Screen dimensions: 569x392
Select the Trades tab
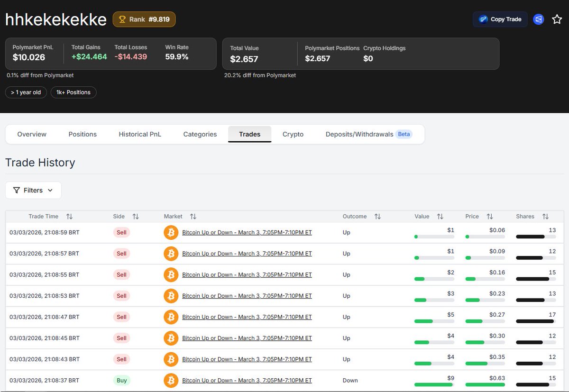click(250, 134)
